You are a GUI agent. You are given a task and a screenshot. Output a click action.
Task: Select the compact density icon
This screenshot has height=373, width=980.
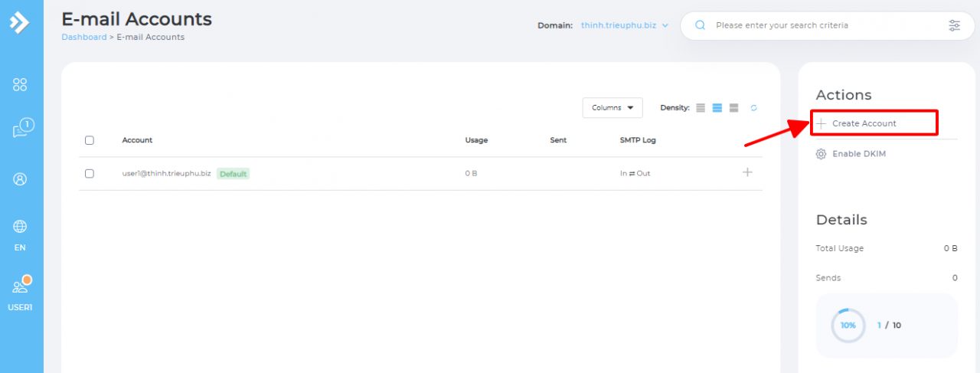701,108
